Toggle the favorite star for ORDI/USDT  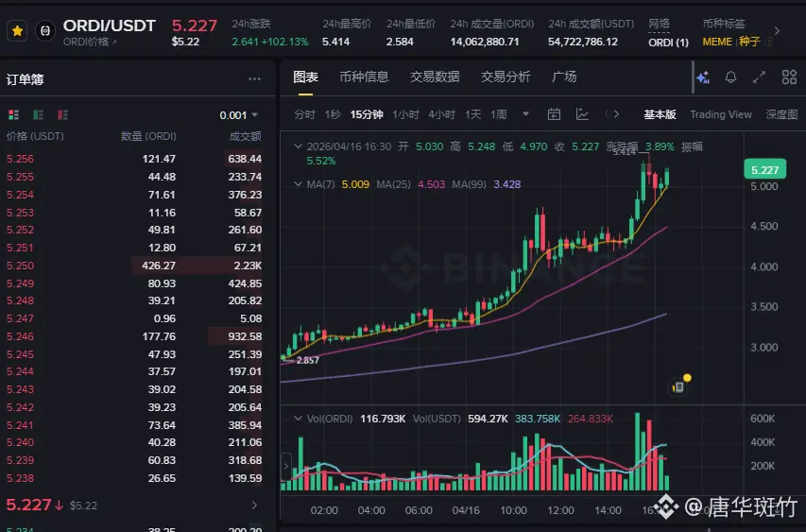pos(17,31)
